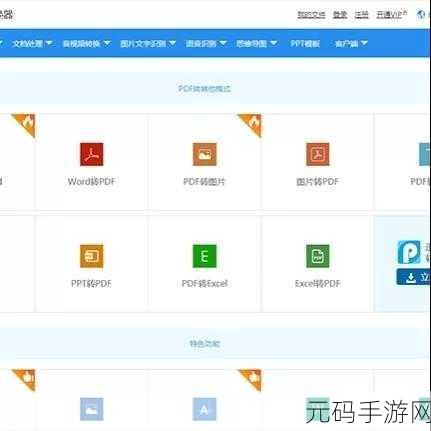The width and height of the screenshot is (431, 431).
Task: Expand the 文档处理 dropdown arrow
Action: 49,43
